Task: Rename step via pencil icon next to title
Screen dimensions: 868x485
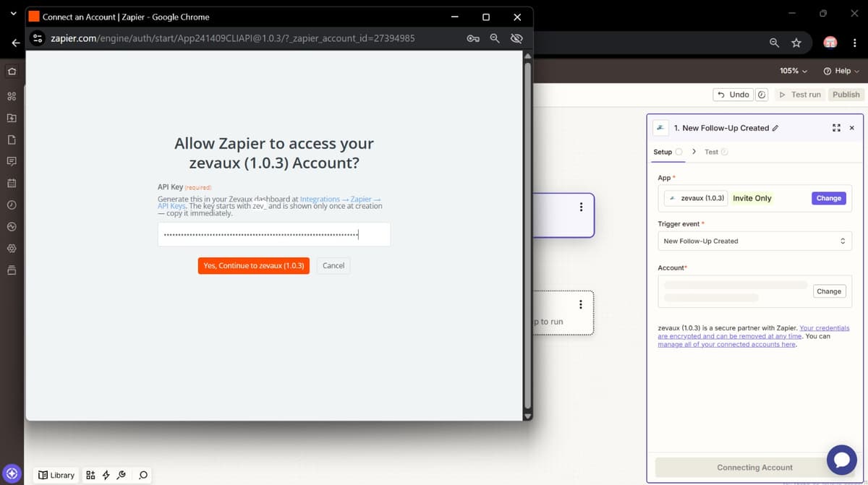Action: [x=775, y=128]
